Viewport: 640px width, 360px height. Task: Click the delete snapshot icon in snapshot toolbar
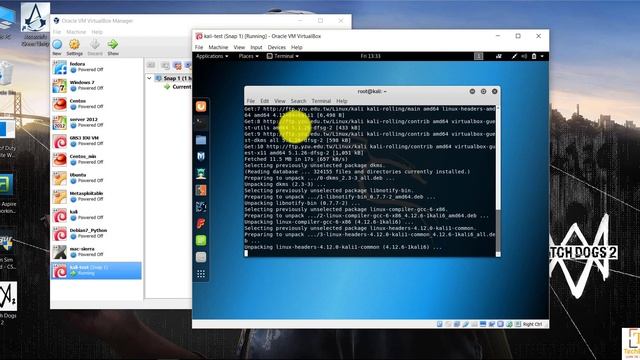coord(177,65)
